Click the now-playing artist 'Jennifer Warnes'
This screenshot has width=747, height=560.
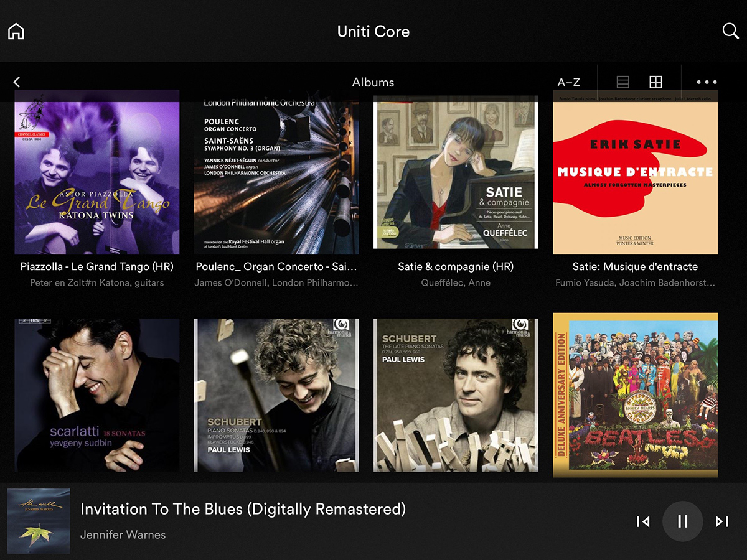pos(123,534)
